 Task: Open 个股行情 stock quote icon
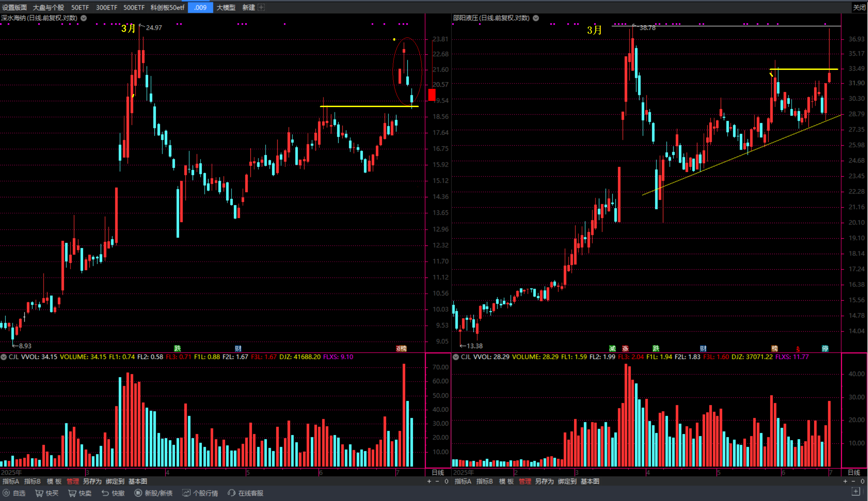186,493
